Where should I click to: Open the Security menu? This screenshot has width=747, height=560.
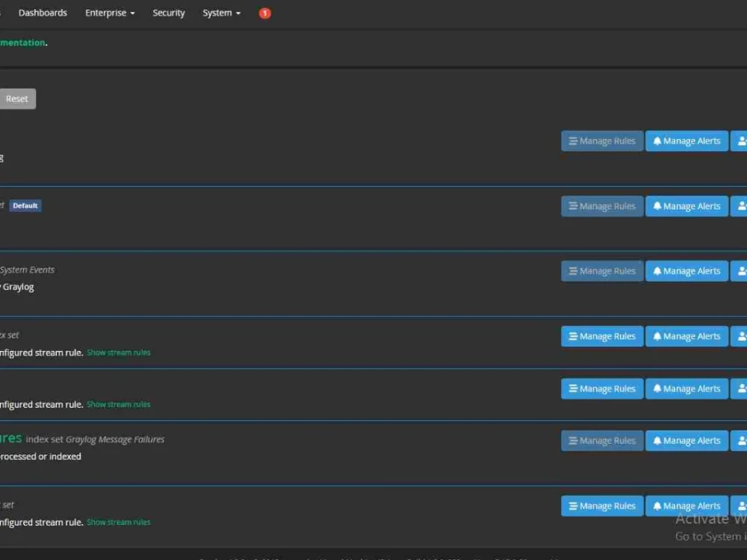pos(168,13)
